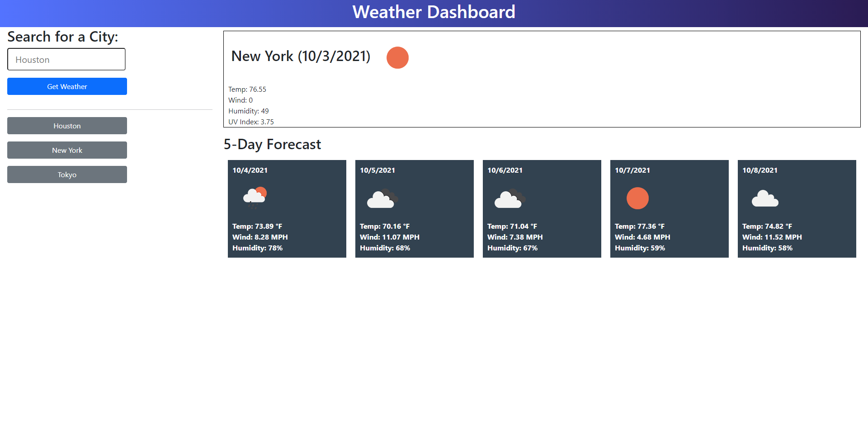Load New York from saved cities
This screenshot has height=438, width=868.
(67, 150)
